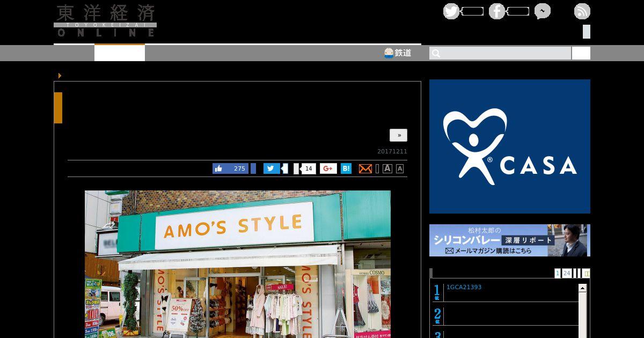The height and width of the screenshot is (338, 644).
Task: Like the article with thumbs-up 275 button
Action: click(x=231, y=168)
